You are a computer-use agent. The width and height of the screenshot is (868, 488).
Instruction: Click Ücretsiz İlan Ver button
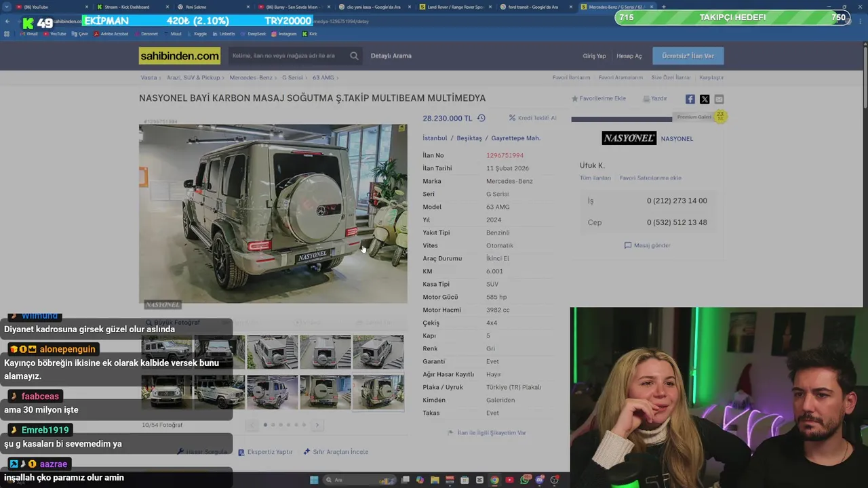click(x=688, y=56)
